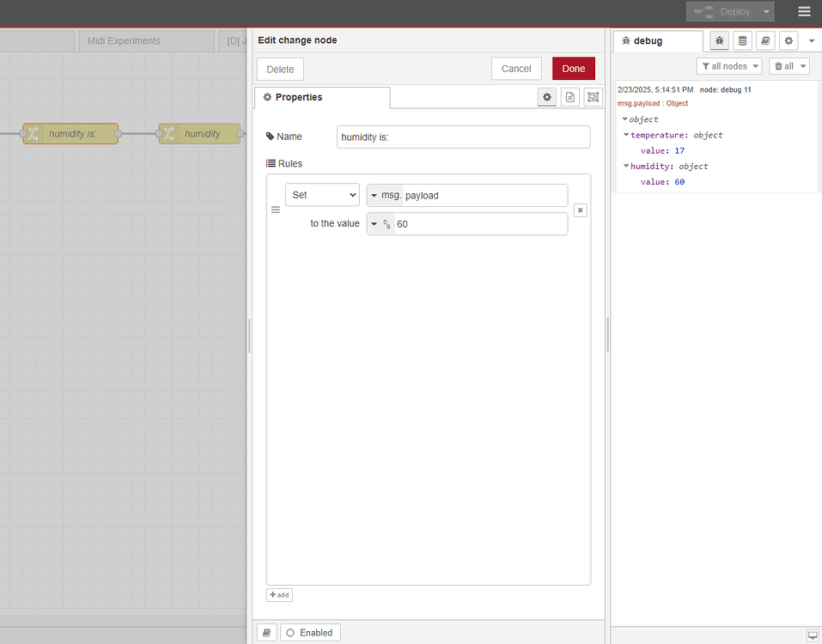Open the msg. property type dropdown

coord(385,195)
